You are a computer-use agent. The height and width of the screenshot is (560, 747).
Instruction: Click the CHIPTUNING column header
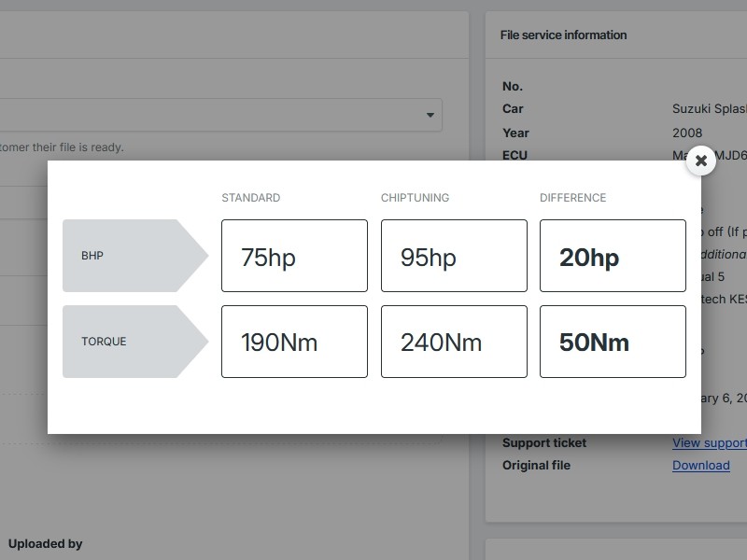(x=415, y=198)
